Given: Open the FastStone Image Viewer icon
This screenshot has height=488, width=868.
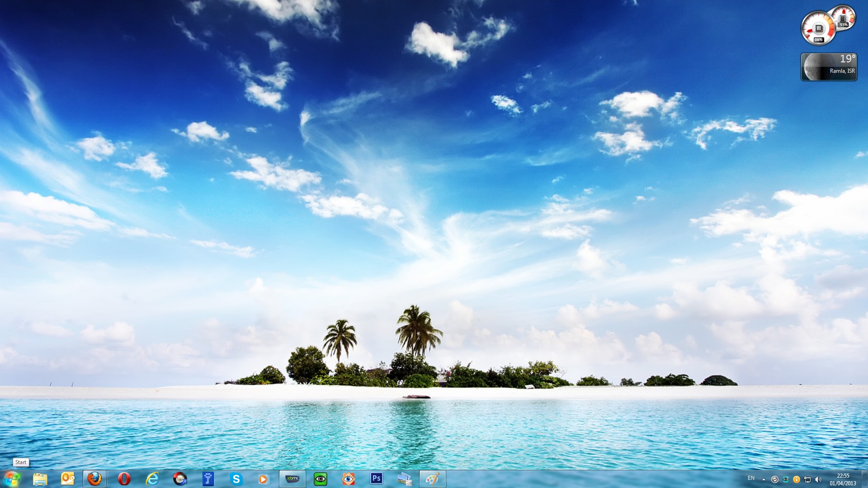Looking at the screenshot, I should 348,479.
